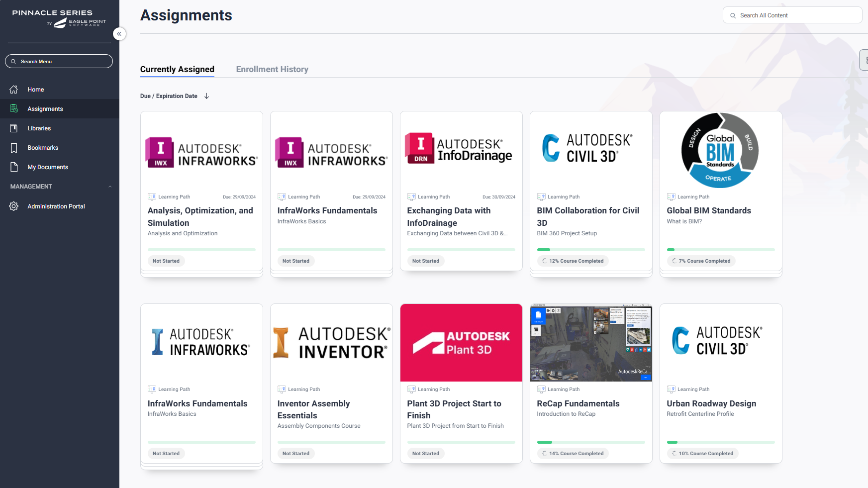Click 'BIM 360 Project Setup' subtitle text
Viewport: 868px width, 488px height.
click(x=567, y=233)
